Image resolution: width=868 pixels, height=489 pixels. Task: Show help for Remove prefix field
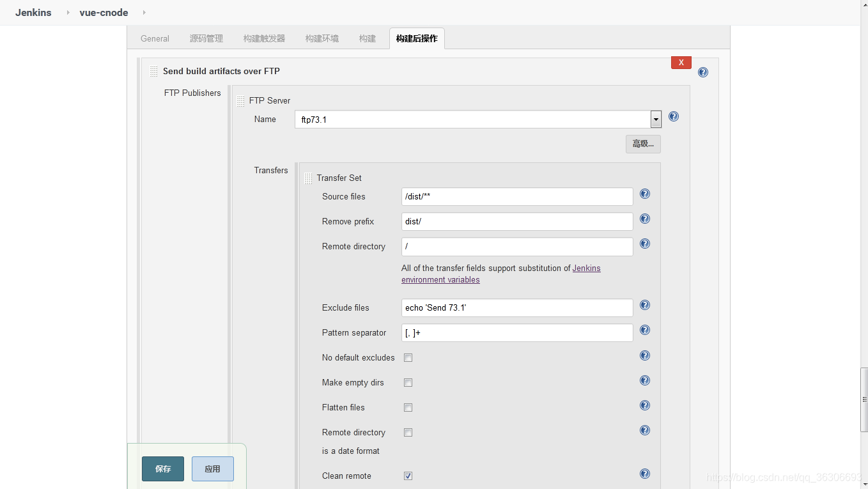[x=645, y=219]
